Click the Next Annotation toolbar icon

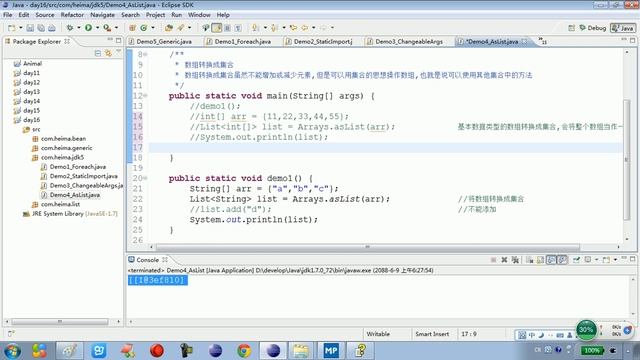pyautogui.click(x=256, y=28)
